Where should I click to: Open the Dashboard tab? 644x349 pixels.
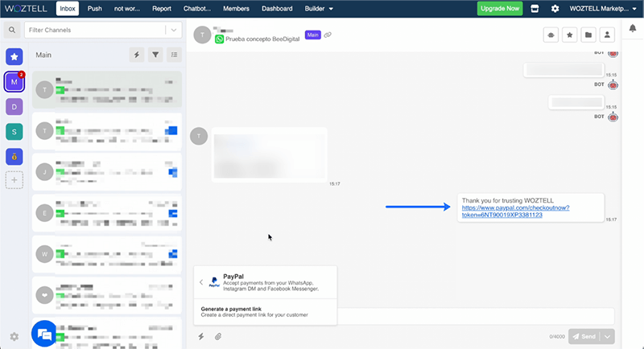click(277, 9)
